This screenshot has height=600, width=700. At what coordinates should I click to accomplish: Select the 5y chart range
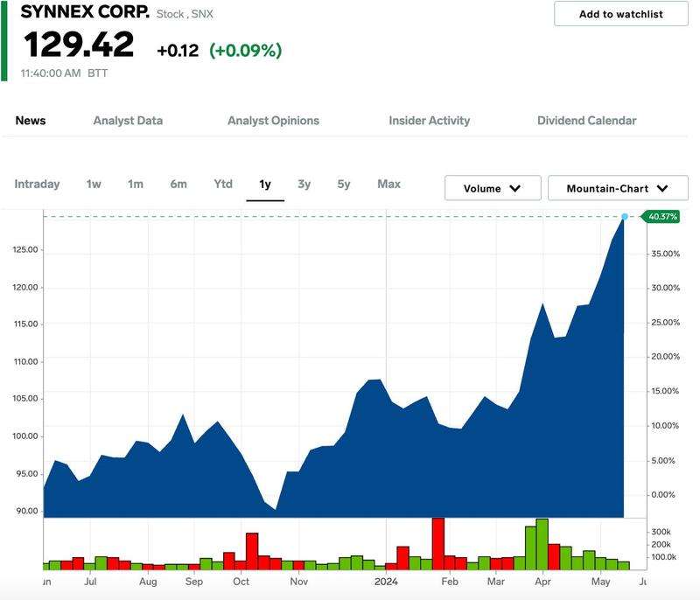(344, 184)
